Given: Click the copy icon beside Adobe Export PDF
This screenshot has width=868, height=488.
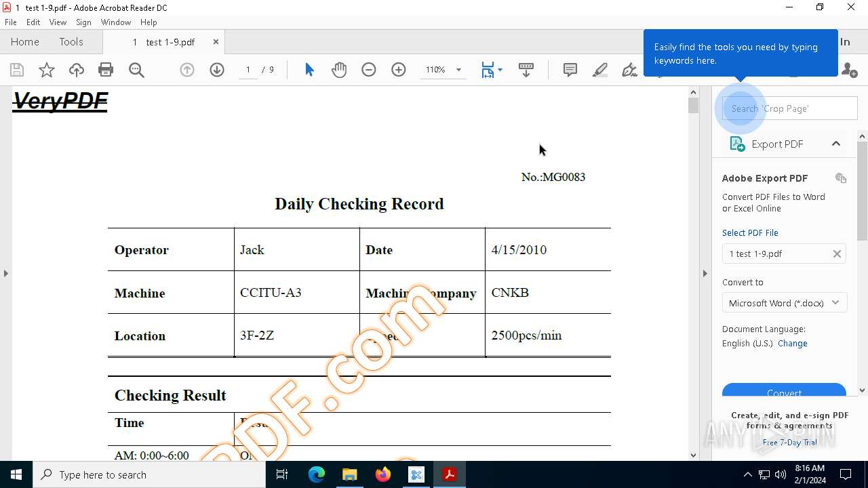Looking at the screenshot, I should tap(841, 178).
